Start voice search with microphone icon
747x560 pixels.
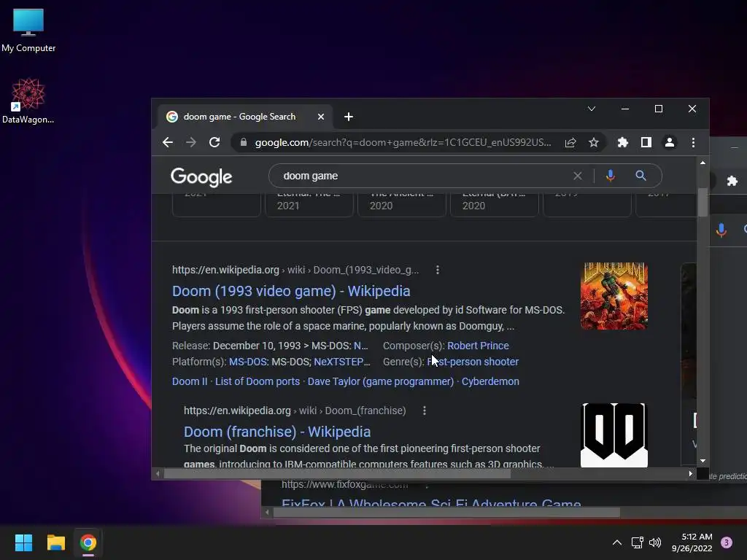pos(611,176)
